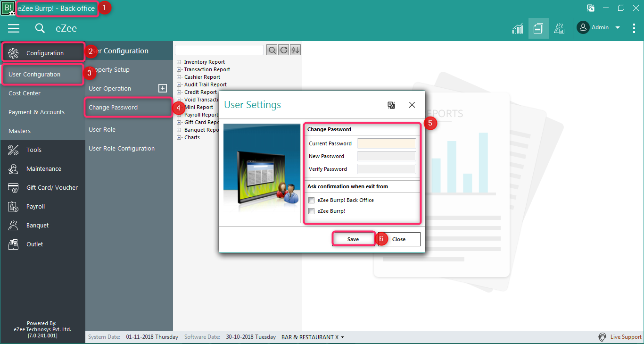Viewport: 644px width, 344px height.
Task: Open the Admin dropdown arrow
Action: click(618, 28)
